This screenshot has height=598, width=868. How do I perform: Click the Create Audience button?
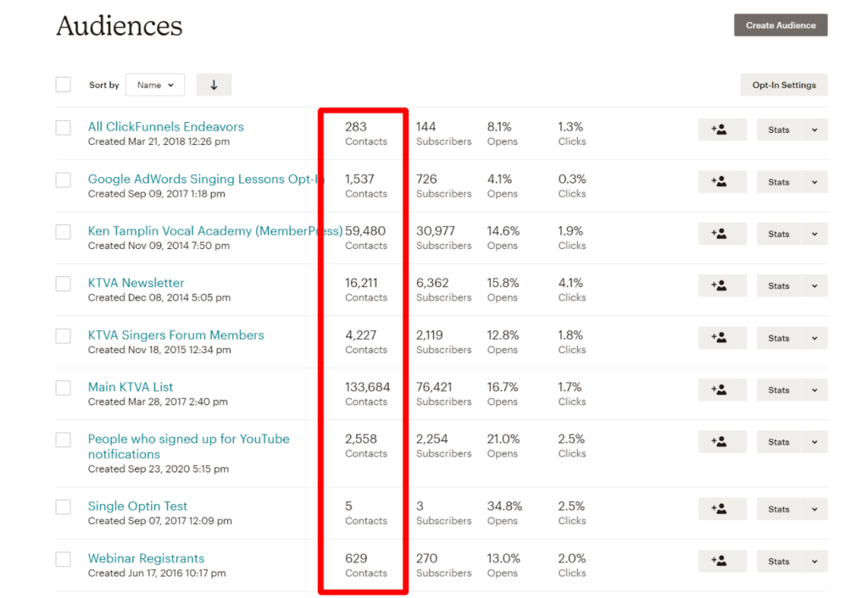click(x=780, y=25)
